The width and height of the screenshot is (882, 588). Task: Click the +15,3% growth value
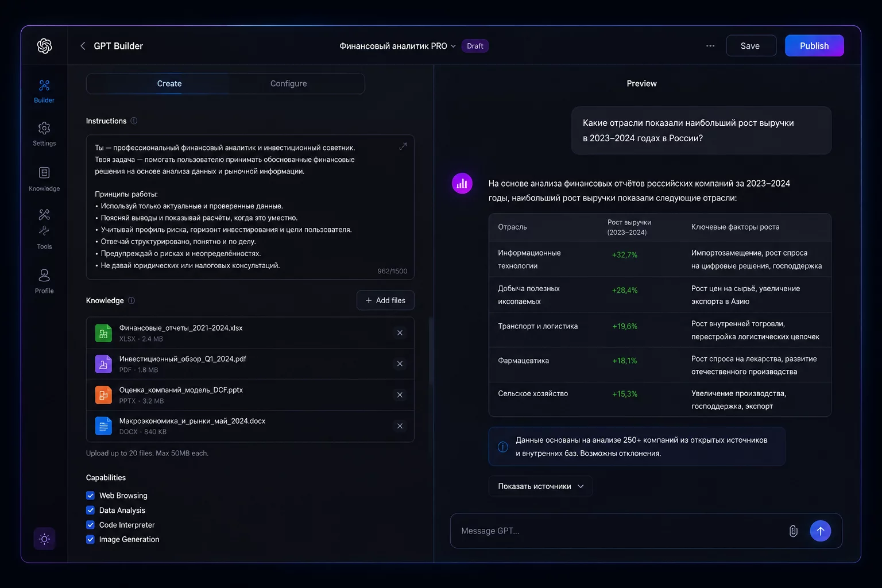(x=625, y=394)
